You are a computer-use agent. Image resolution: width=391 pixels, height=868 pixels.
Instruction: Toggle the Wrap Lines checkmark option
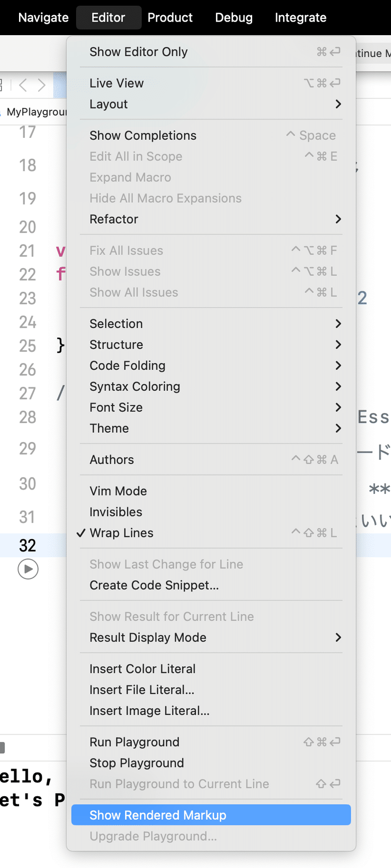(x=211, y=533)
